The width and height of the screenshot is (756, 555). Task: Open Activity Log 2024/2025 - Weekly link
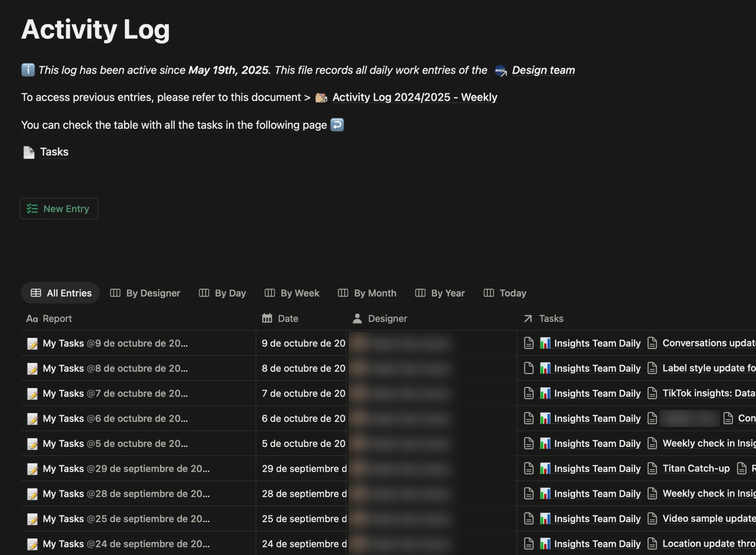[x=415, y=97]
